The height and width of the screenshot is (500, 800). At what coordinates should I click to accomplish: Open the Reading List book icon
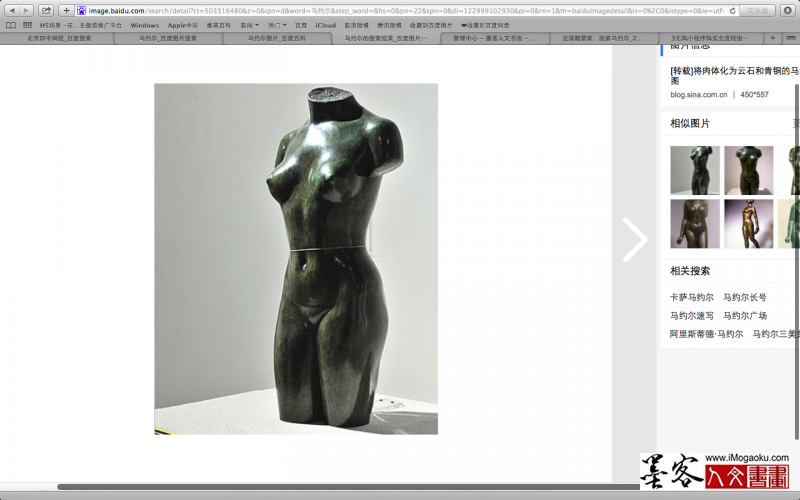pos(11,25)
